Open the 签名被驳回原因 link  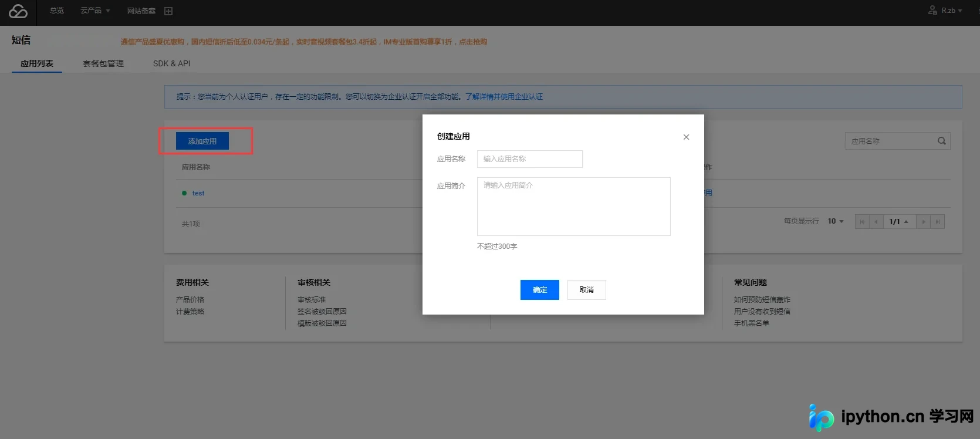(x=322, y=311)
